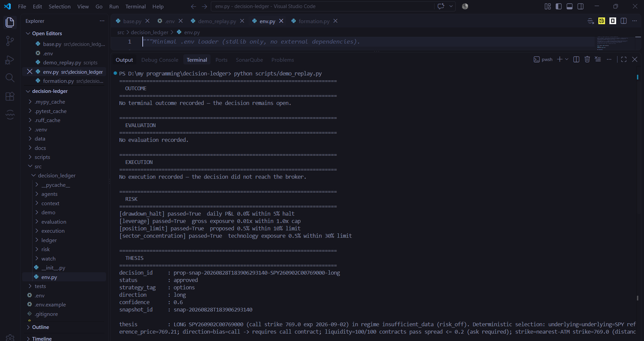Open the terminal panel's more actions ellipsis

click(609, 60)
